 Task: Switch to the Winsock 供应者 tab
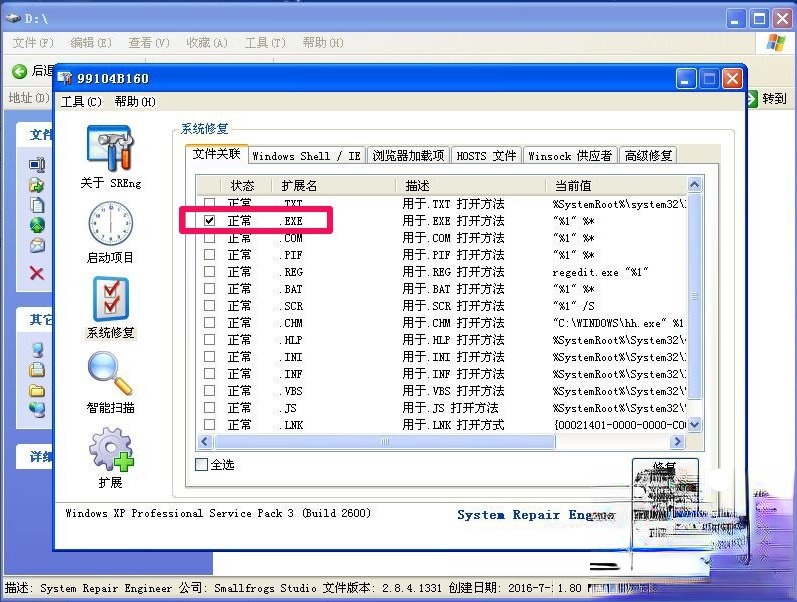click(570, 156)
